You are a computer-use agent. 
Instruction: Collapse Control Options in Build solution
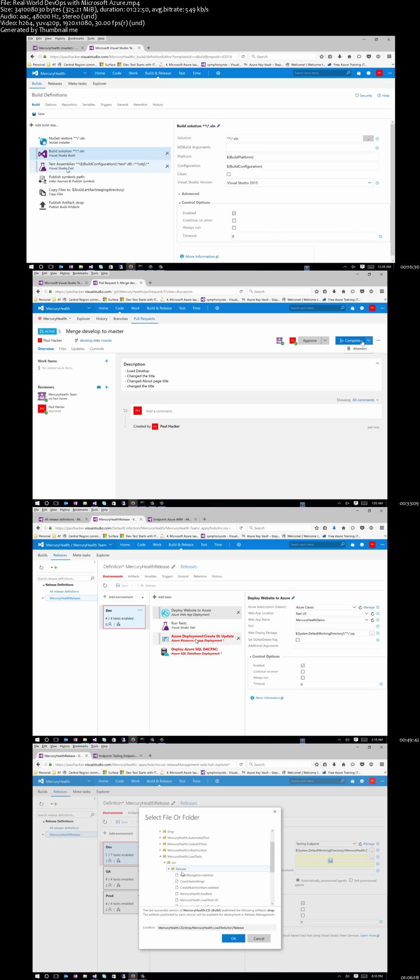click(179, 203)
